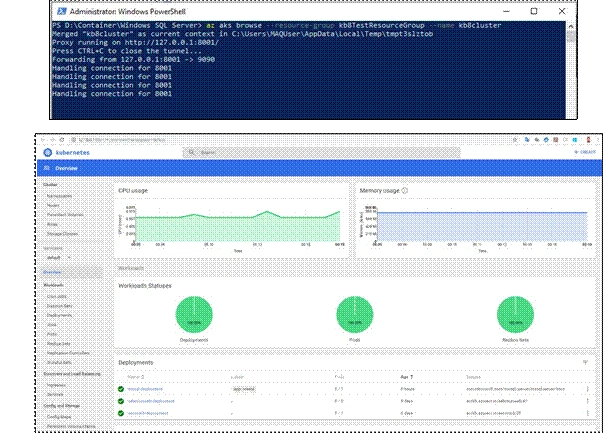Click PowerShell window title icon
The height and width of the screenshot is (441, 610).
tap(61, 11)
